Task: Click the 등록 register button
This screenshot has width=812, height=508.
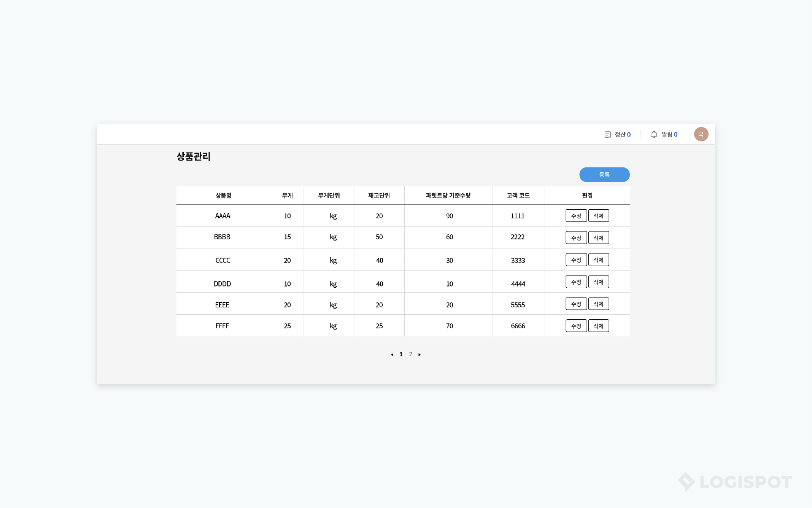Action: [x=604, y=175]
